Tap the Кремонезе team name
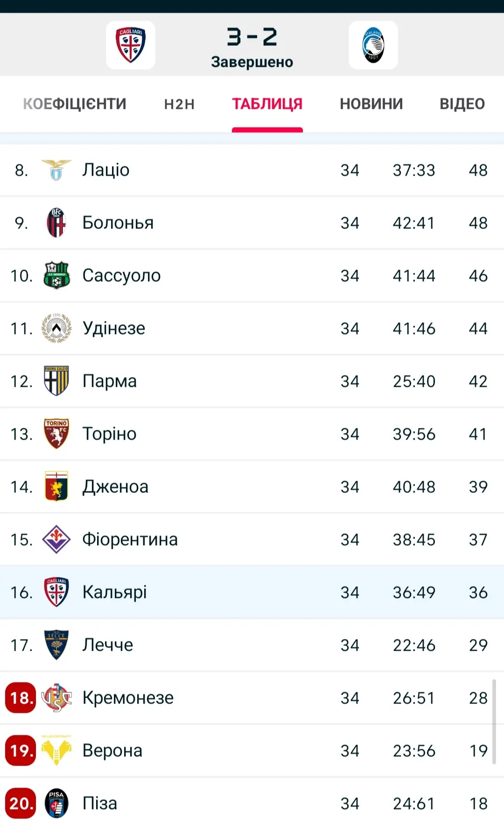504x824 pixels. pos(128,698)
